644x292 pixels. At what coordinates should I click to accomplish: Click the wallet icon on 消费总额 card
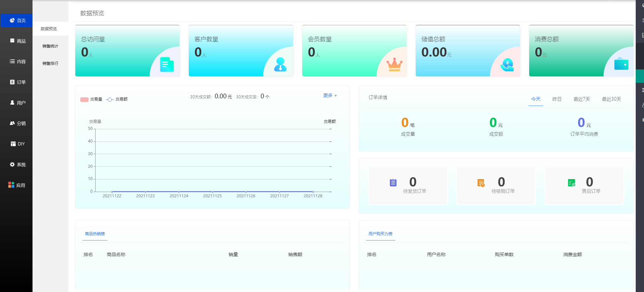click(621, 64)
